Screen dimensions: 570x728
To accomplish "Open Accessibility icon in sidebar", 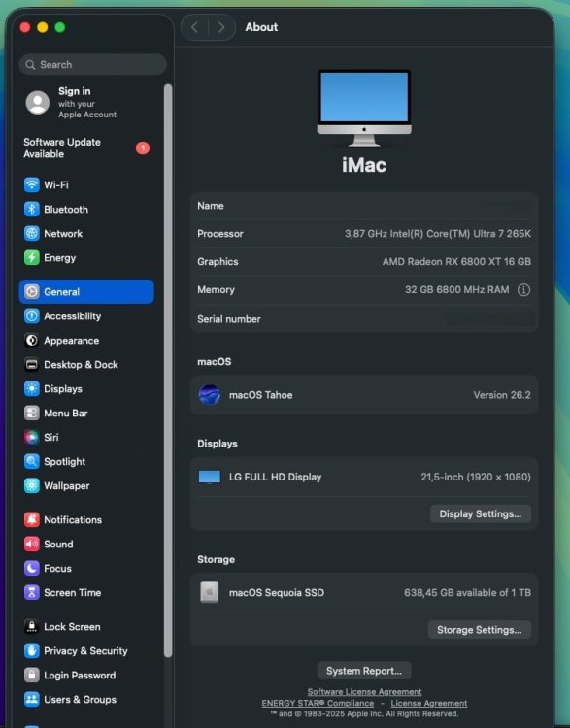I will point(32,316).
